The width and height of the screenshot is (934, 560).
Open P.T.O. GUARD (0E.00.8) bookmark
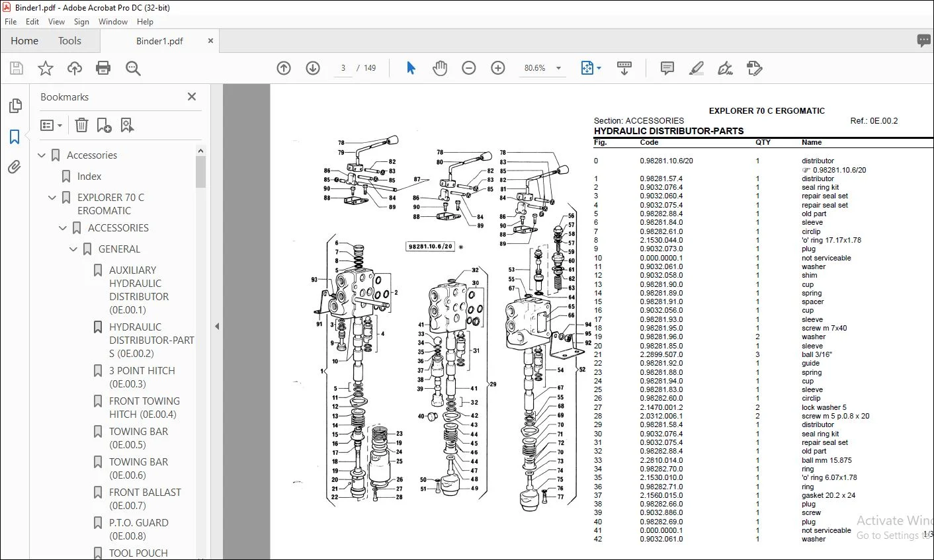coord(139,529)
